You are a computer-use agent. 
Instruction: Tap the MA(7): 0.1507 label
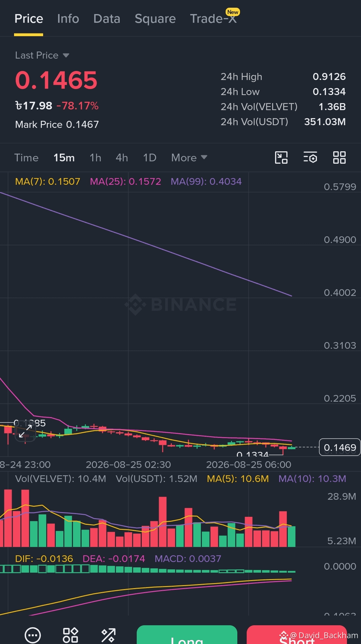48,181
